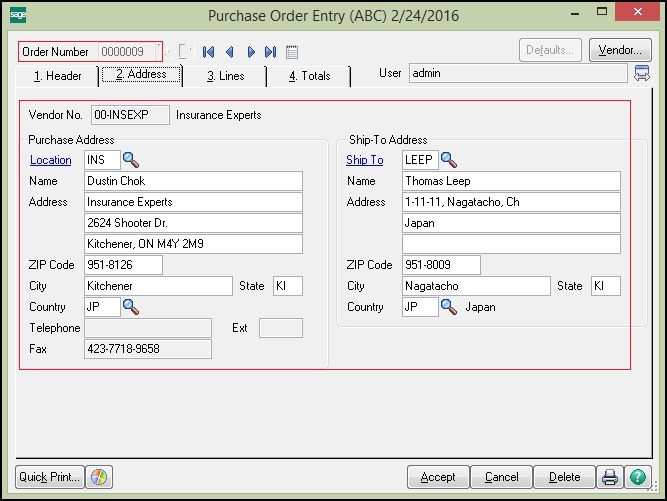Screen dimensions: 667x501
Task: Click the icon right of User field
Action: tap(641, 73)
